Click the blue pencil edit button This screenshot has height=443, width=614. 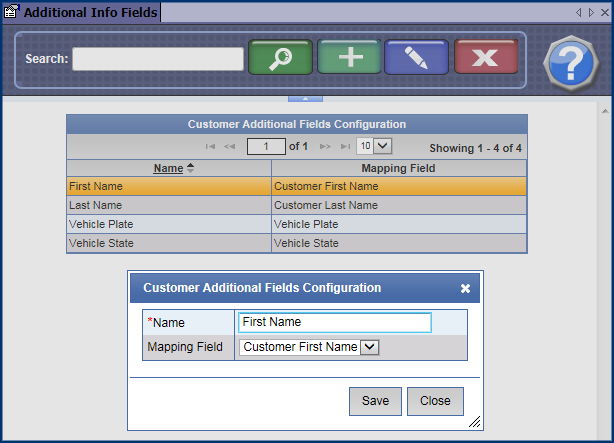click(417, 58)
